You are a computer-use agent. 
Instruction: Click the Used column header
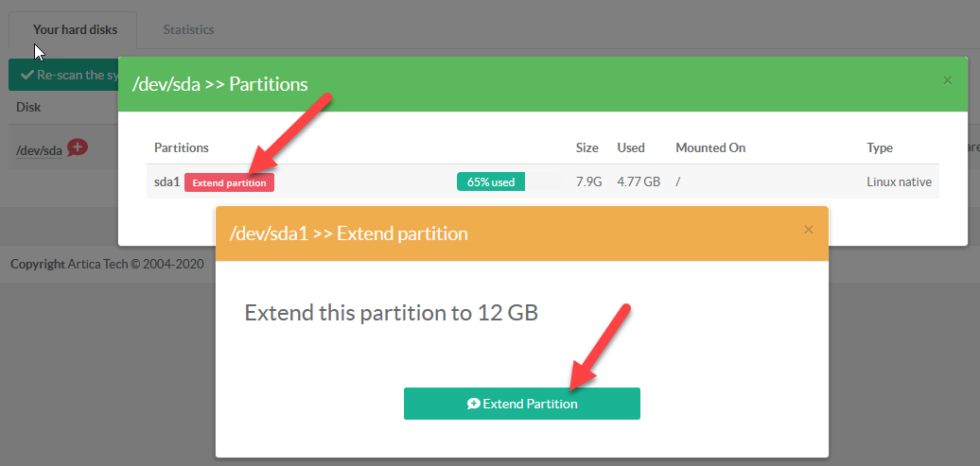[631, 147]
